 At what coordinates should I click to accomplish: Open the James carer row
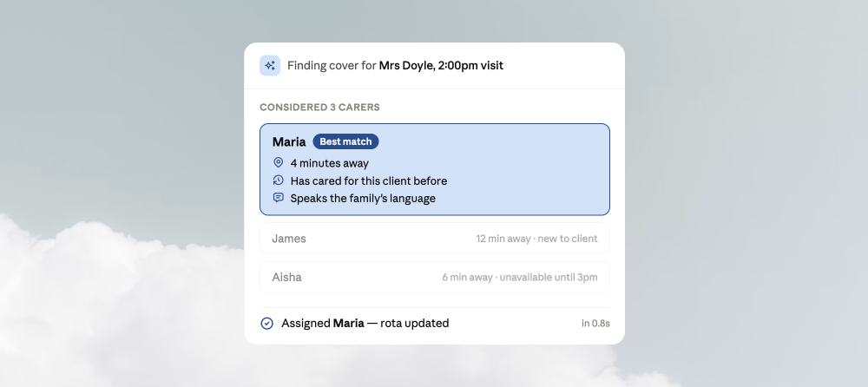435,239
